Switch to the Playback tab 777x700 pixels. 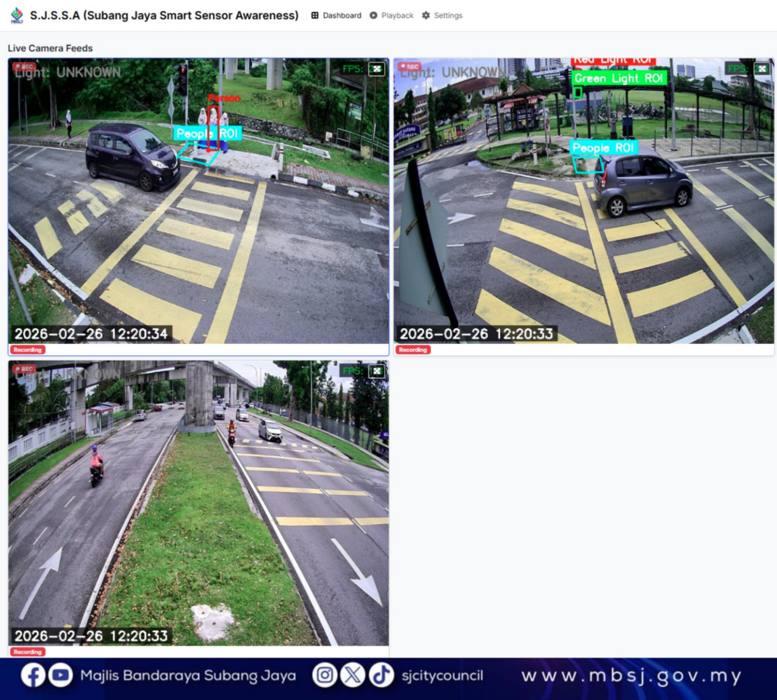click(x=392, y=15)
